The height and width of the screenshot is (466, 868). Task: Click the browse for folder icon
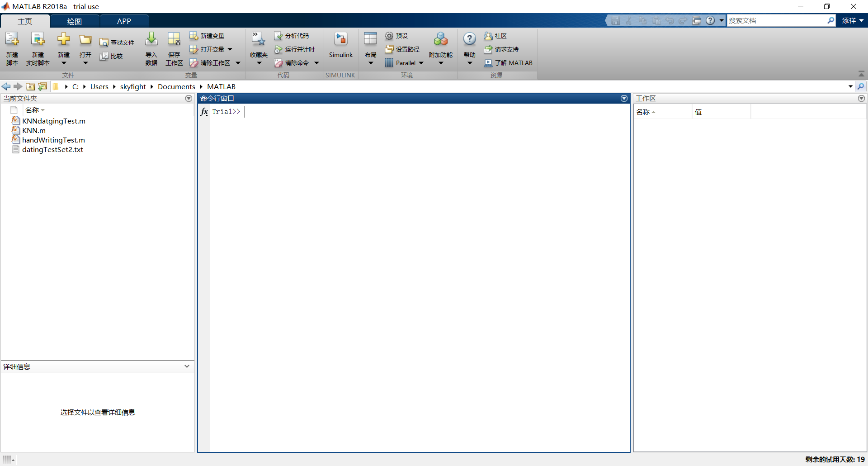42,86
